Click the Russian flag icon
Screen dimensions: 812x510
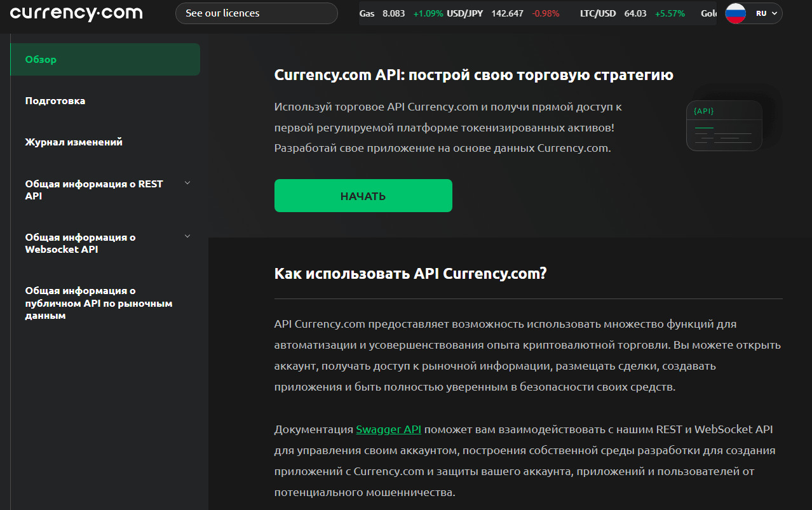point(735,13)
